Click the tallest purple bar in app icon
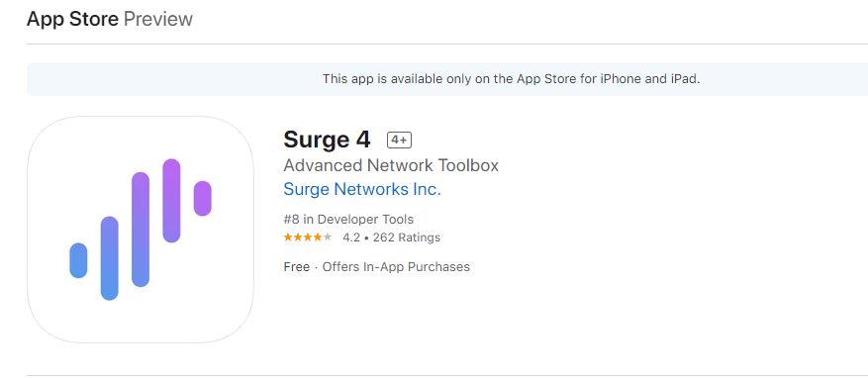 pos(171,200)
